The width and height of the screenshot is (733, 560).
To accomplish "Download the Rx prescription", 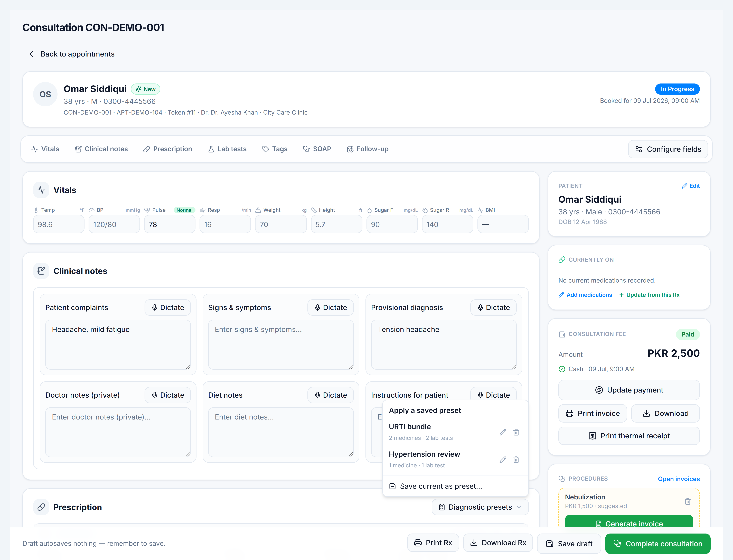I will point(498,543).
